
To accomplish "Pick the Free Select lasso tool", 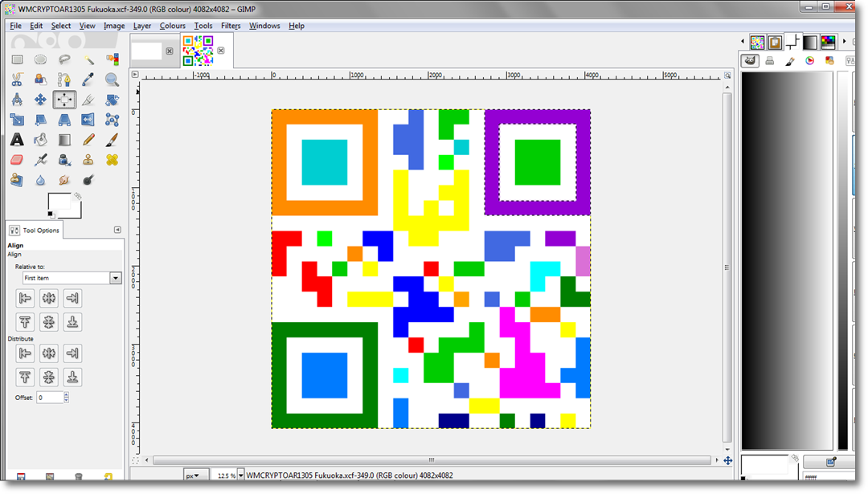I will click(x=64, y=59).
